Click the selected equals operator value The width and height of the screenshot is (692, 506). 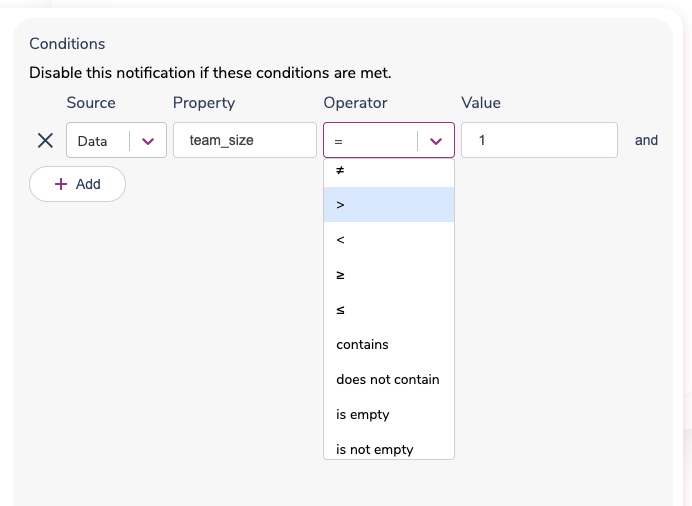(x=339, y=142)
